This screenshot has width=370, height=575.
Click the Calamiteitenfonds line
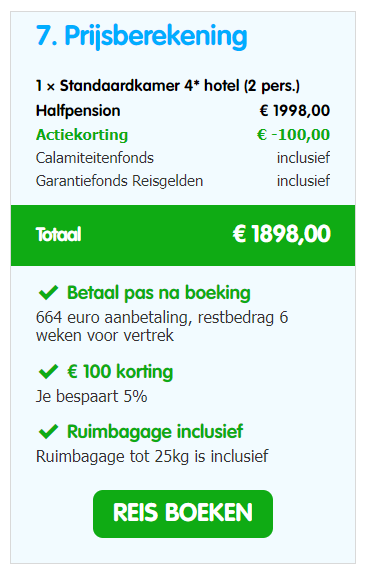tap(183, 158)
